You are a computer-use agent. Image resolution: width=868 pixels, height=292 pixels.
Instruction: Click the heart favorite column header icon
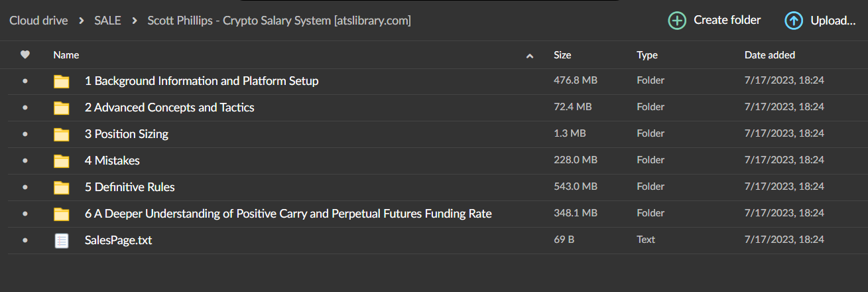click(x=25, y=55)
